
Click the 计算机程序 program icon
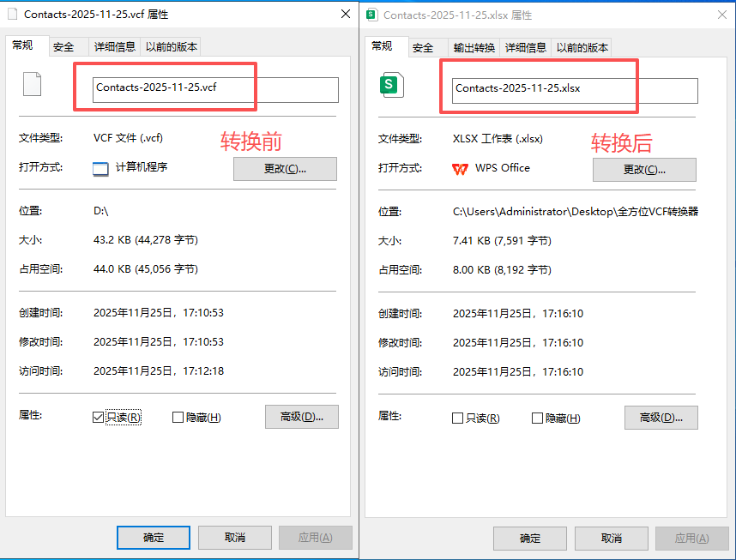pos(100,168)
